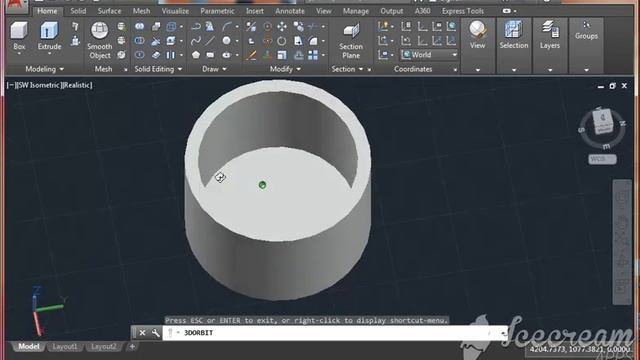This screenshot has width=640, height=360.
Task: Close the command line with X
Action: [x=142, y=333]
